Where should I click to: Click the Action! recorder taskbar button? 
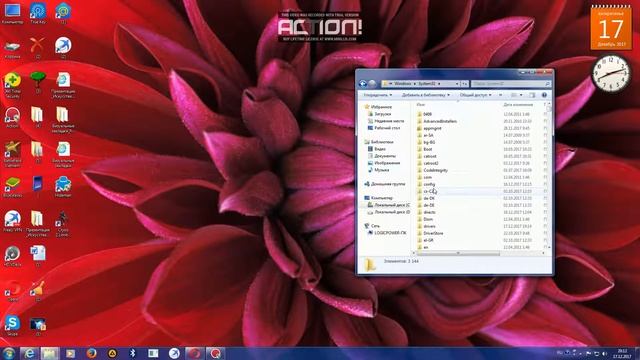pyautogui.click(x=215, y=353)
